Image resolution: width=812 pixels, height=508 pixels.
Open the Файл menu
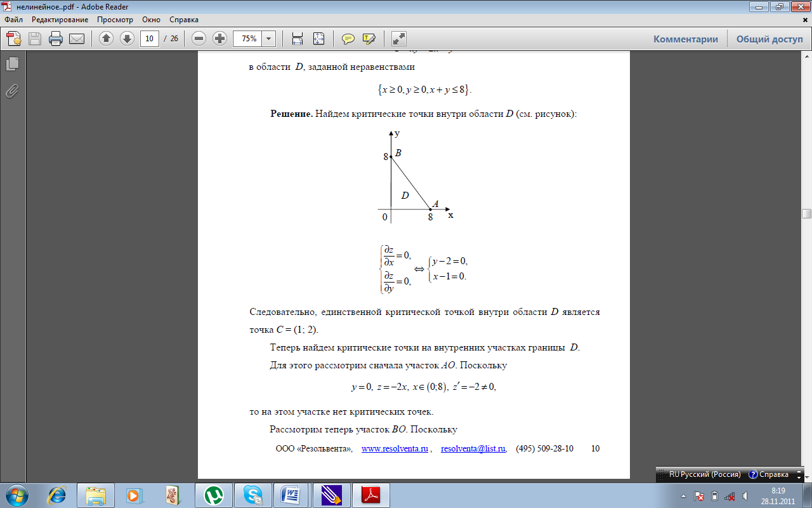coord(13,20)
